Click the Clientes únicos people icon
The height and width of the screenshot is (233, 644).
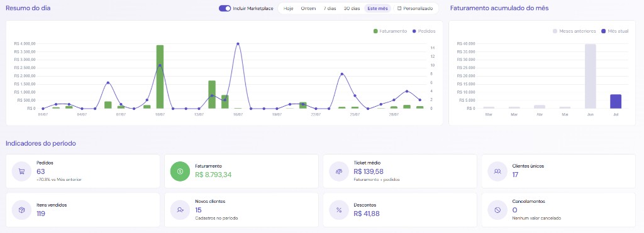click(497, 171)
